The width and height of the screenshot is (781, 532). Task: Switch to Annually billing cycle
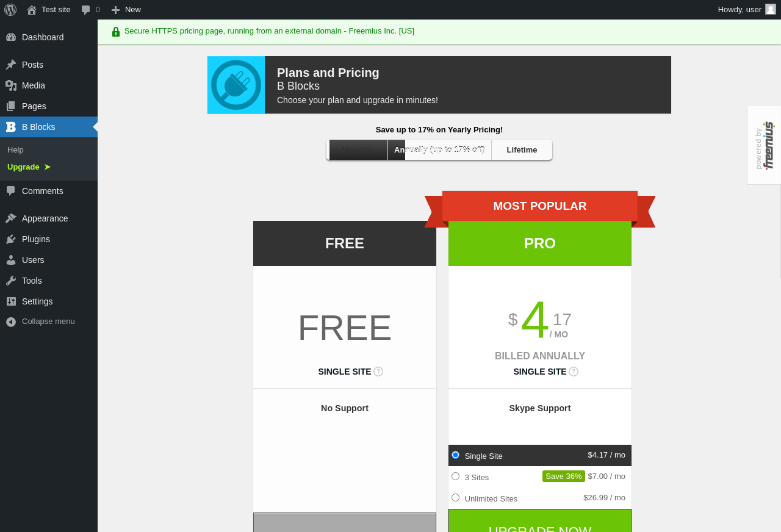(439, 150)
